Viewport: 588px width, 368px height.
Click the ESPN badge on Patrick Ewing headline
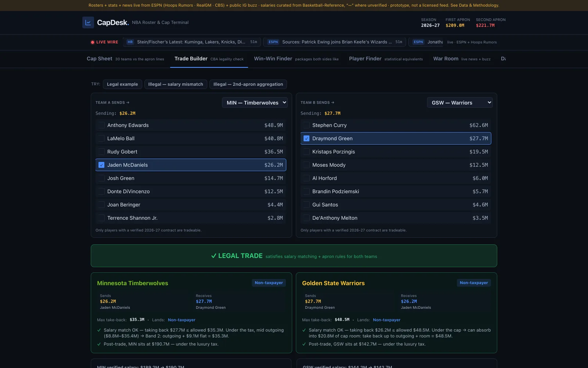click(x=273, y=42)
